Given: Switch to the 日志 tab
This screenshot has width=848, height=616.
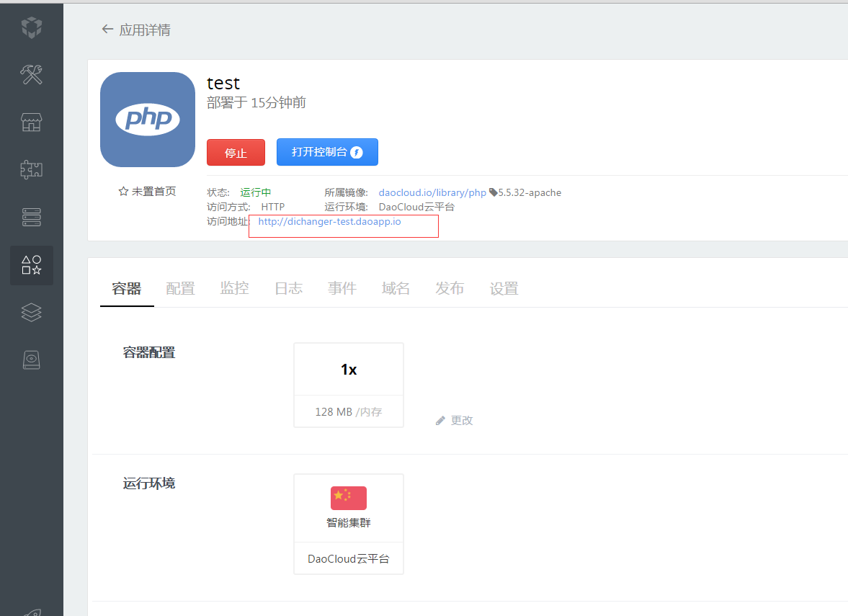Looking at the screenshot, I should point(288,289).
